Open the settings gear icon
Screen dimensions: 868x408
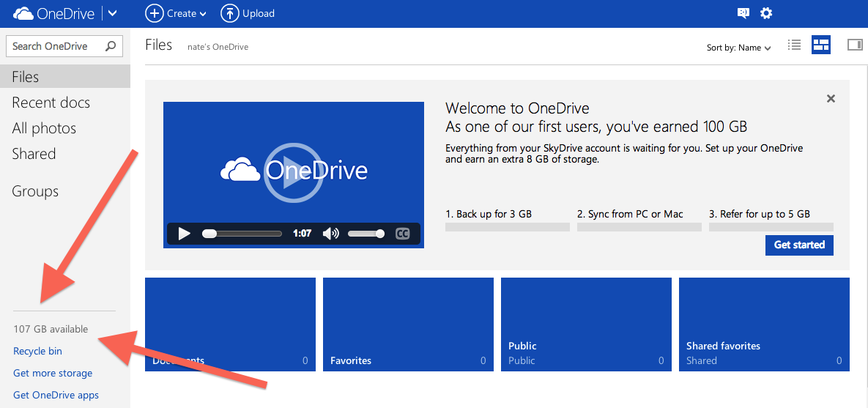click(766, 13)
